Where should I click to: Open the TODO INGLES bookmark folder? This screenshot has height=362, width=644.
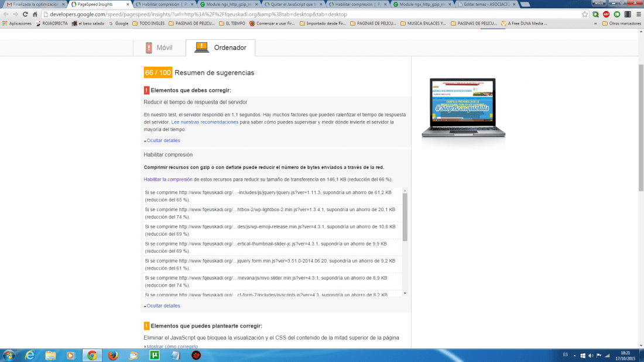point(148,23)
